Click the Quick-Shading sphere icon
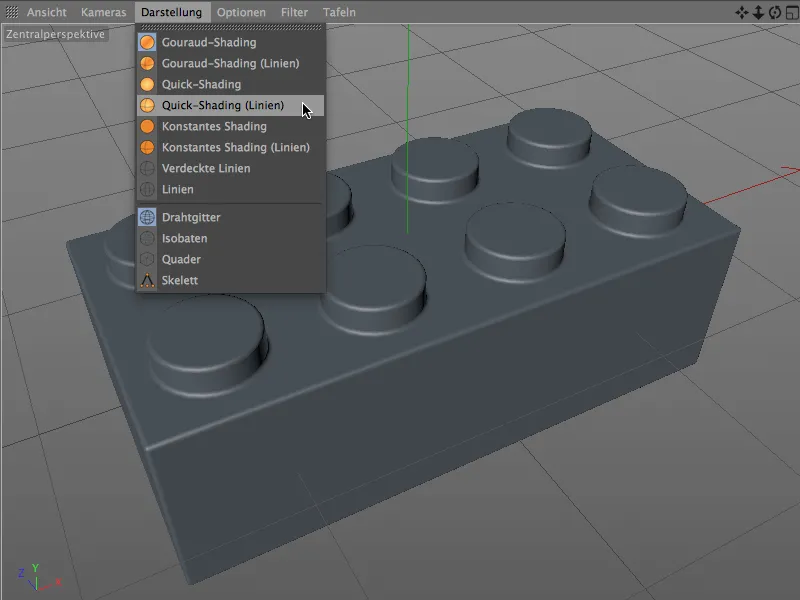 tap(147, 84)
